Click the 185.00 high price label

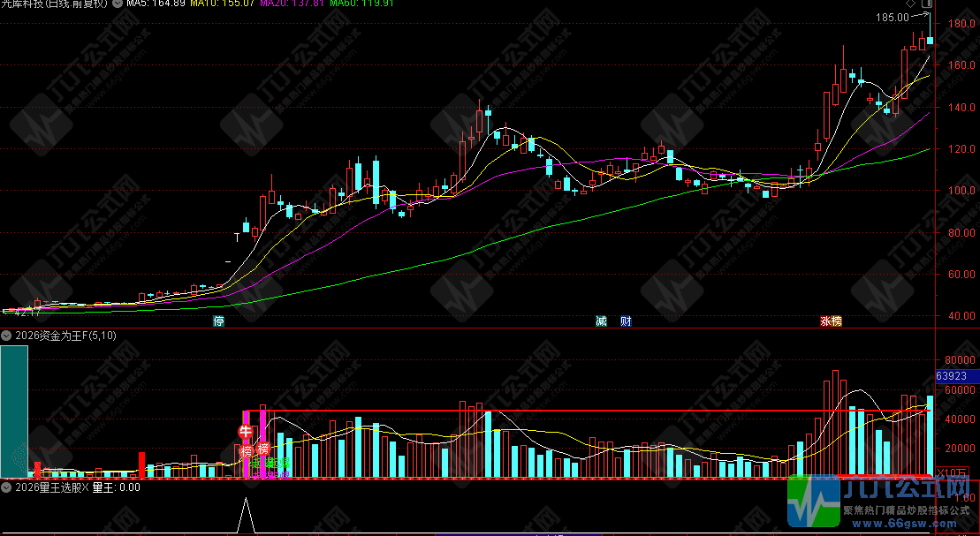892,17
